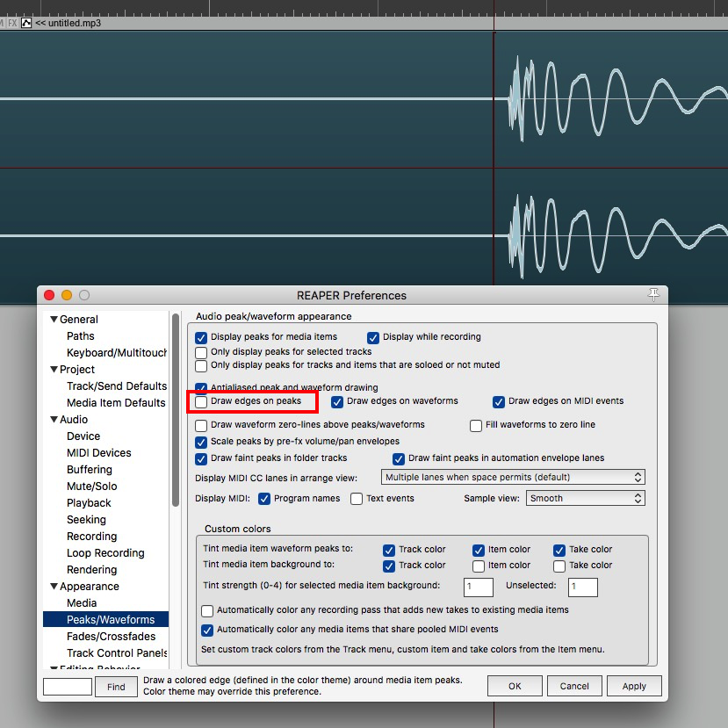728x728 pixels.
Task: Toggle Take color for waveform peaks tint
Action: coord(559,551)
